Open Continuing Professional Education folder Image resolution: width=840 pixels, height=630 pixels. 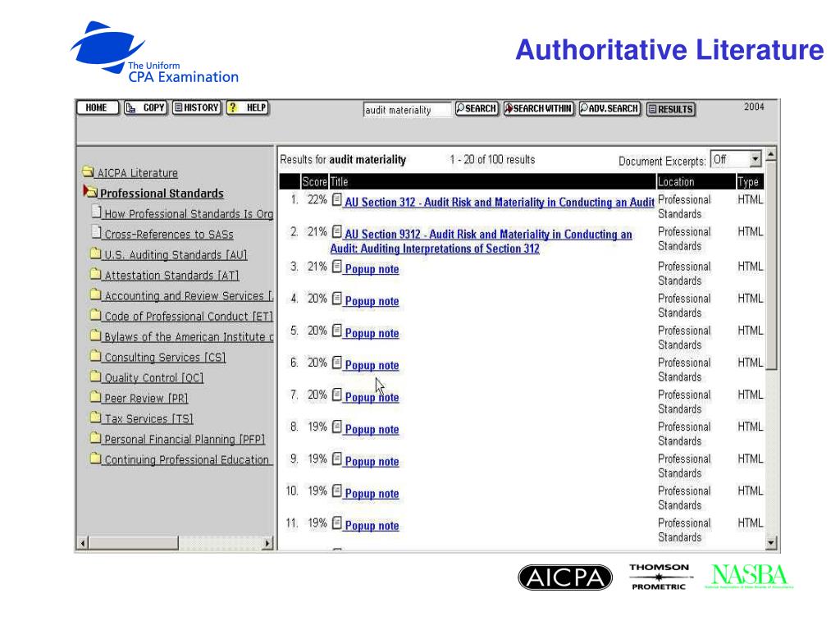pos(186,459)
